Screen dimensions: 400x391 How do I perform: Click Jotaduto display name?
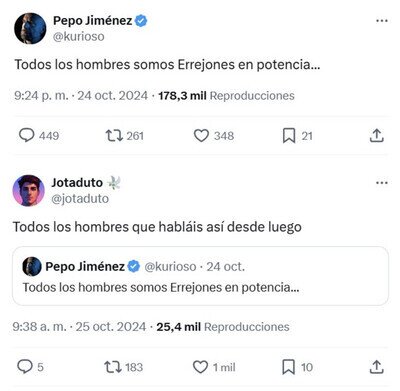[77, 183]
